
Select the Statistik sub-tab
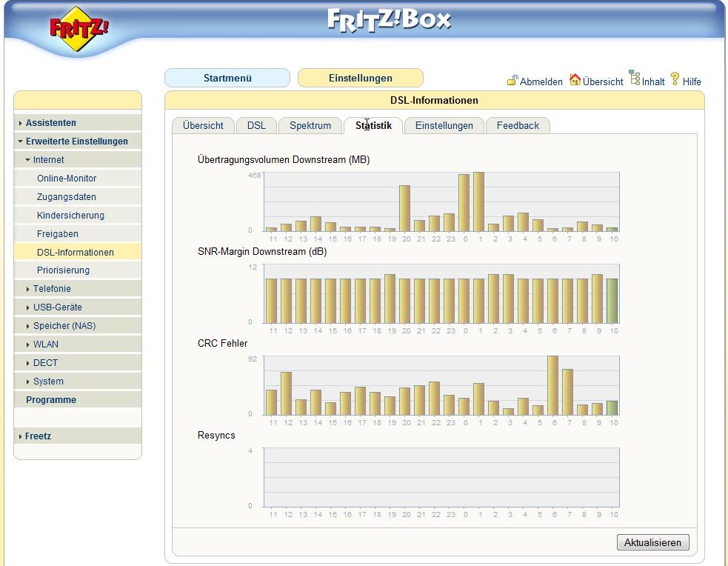point(373,125)
